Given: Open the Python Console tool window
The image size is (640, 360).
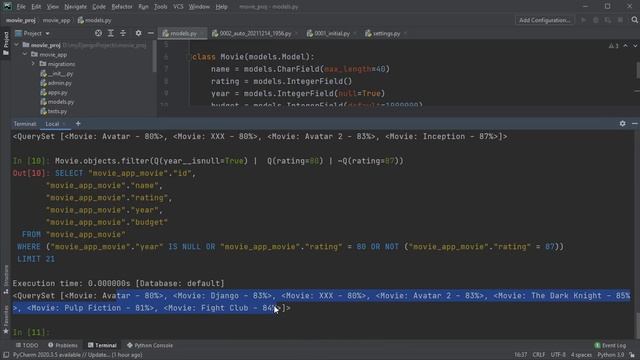Looking at the screenshot, I should pyautogui.click(x=150, y=345).
